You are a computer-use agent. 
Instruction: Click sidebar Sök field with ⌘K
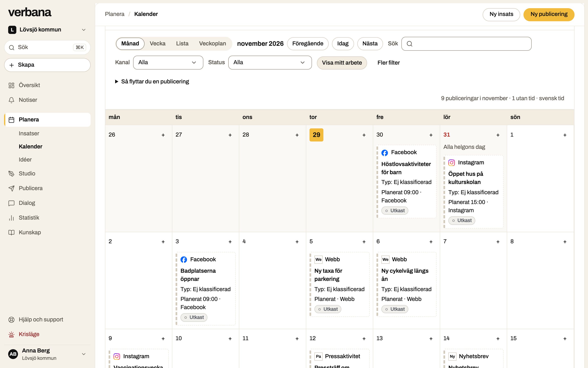coord(47,47)
